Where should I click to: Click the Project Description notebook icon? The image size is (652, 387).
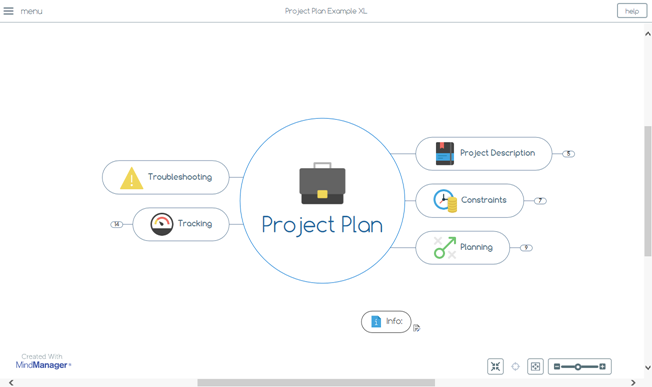(445, 153)
